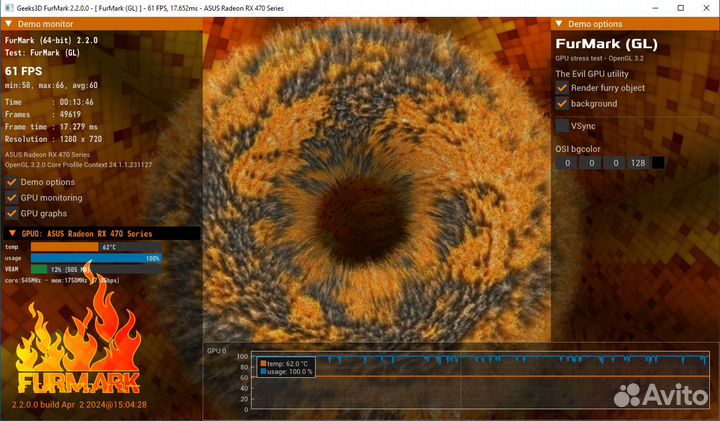Click the OSI bgcolor blue value field

614,162
